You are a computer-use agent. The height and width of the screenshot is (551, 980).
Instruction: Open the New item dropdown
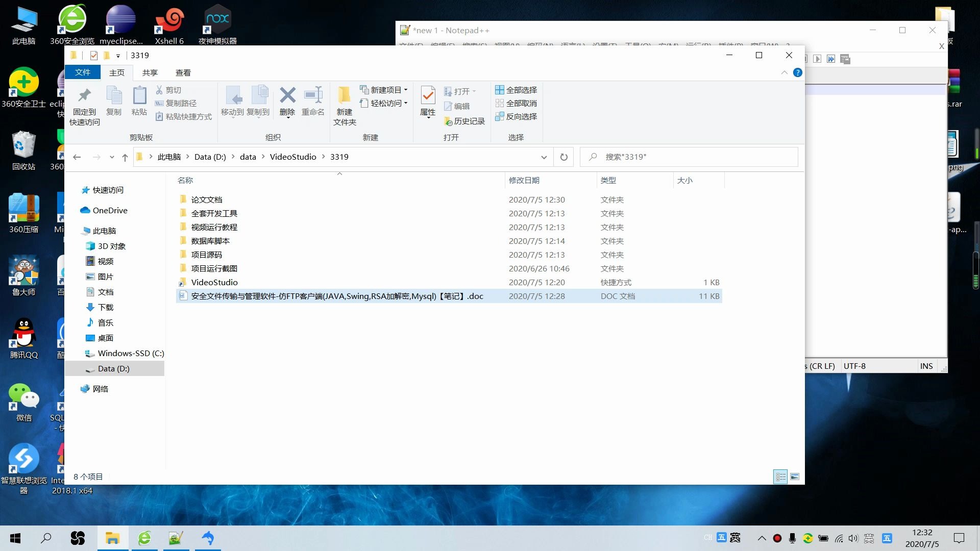tap(384, 90)
